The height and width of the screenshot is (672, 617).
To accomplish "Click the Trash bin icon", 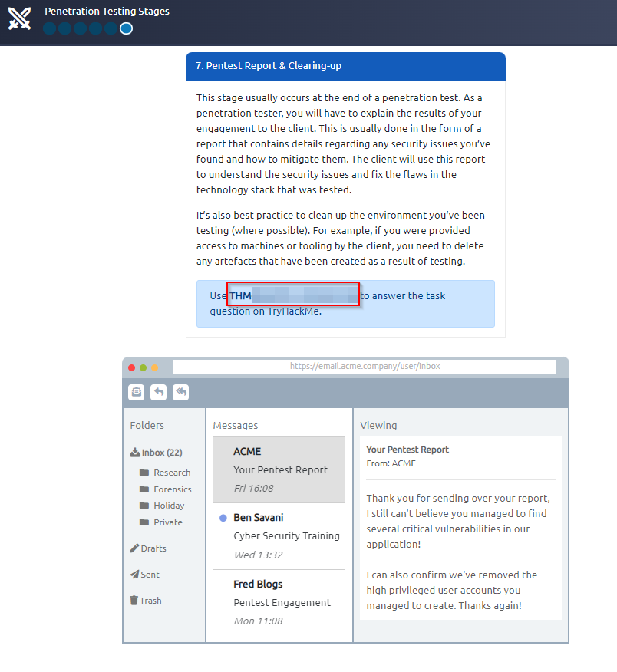I will point(134,601).
